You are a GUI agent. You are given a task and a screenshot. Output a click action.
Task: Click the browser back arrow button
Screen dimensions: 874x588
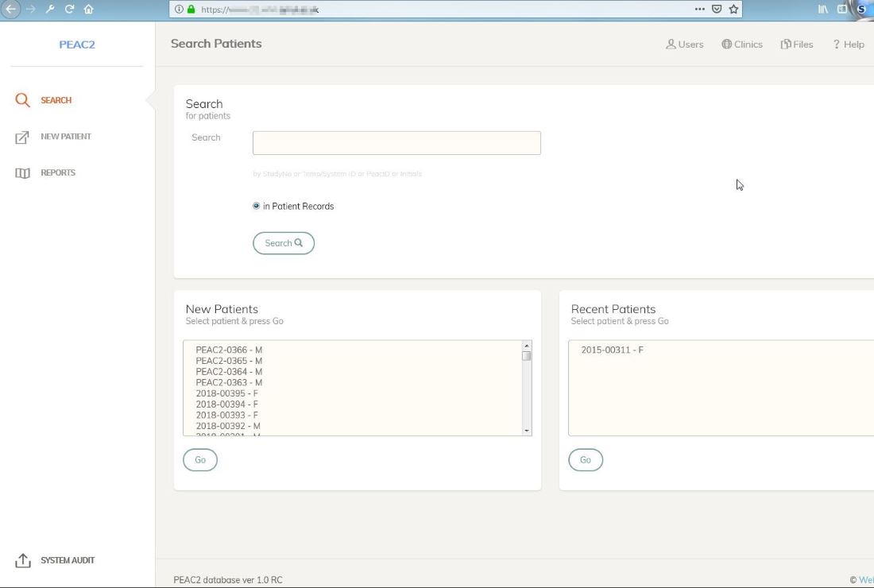[x=10, y=9]
